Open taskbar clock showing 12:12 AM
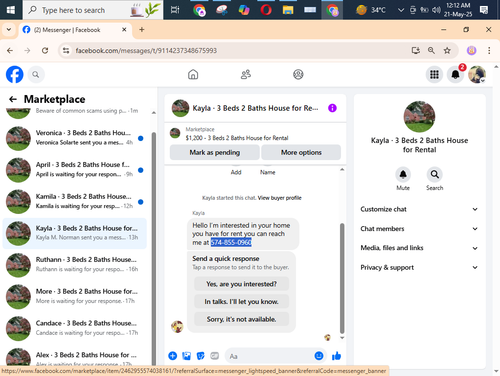The height and width of the screenshot is (376, 500). (x=458, y=10)
